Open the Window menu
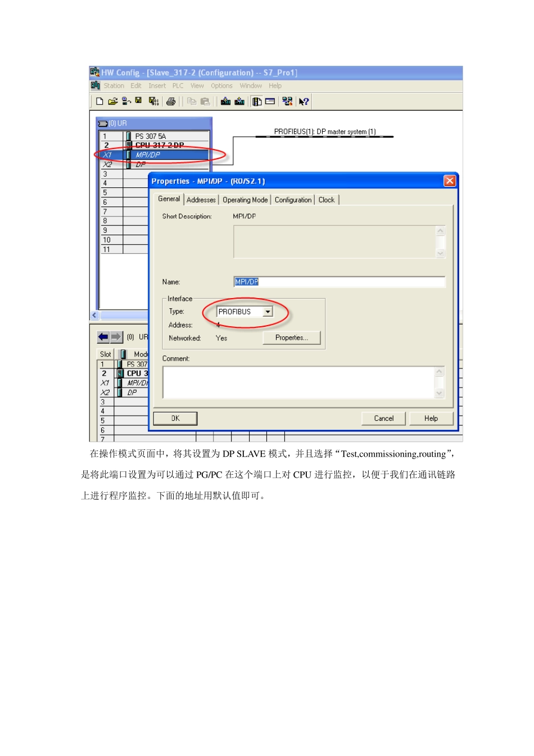Viewport: 534px width, 756px height. click(x=251, y=86)
